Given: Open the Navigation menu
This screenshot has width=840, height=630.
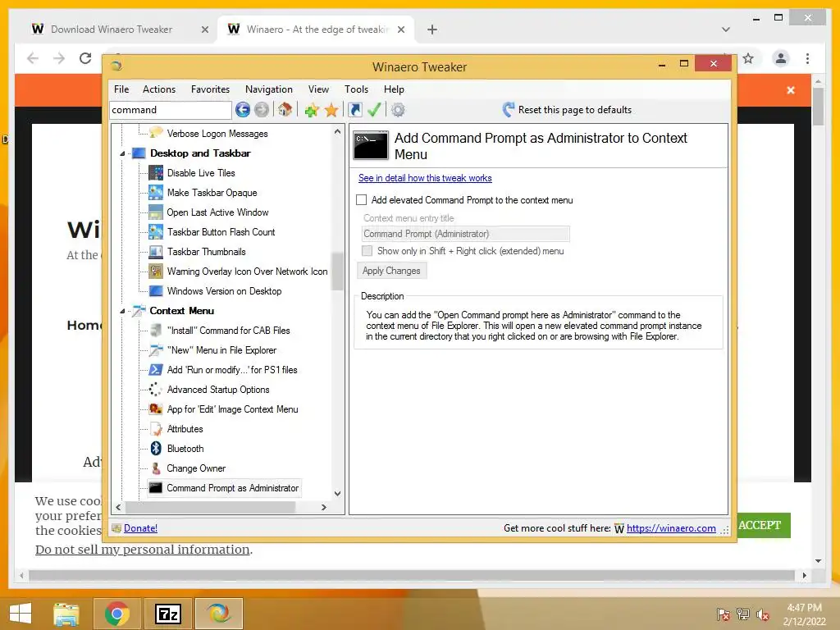Looking at the screenshot, I should (269, 89).
